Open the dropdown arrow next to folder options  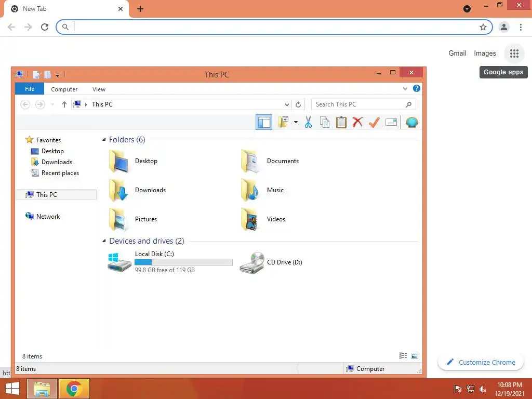click(296, 122)
